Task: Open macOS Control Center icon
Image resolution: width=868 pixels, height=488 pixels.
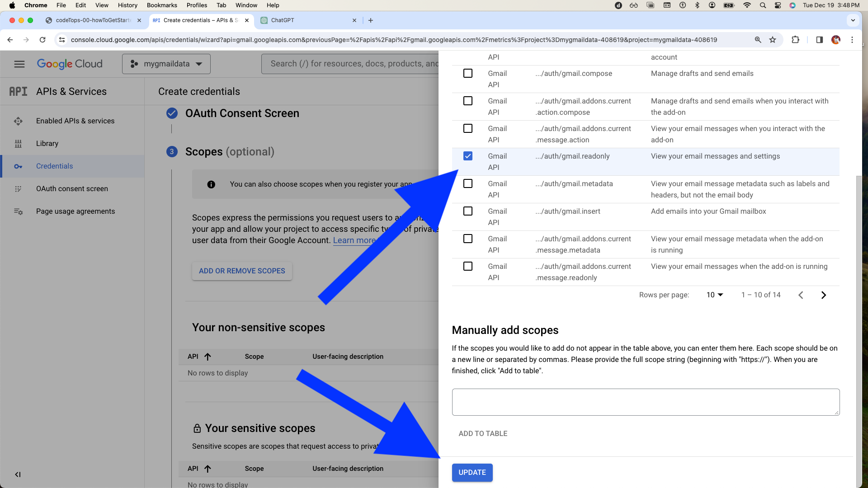Action: click(778, 5)
